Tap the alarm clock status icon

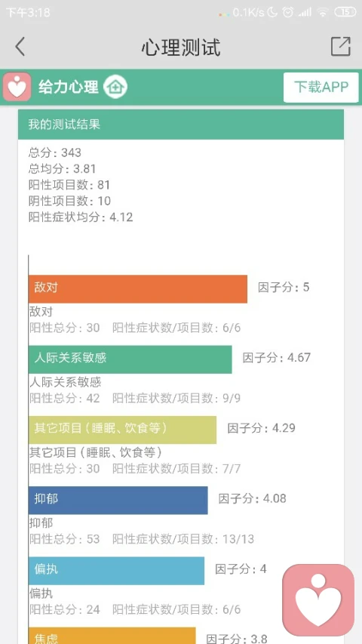[288, 12]
